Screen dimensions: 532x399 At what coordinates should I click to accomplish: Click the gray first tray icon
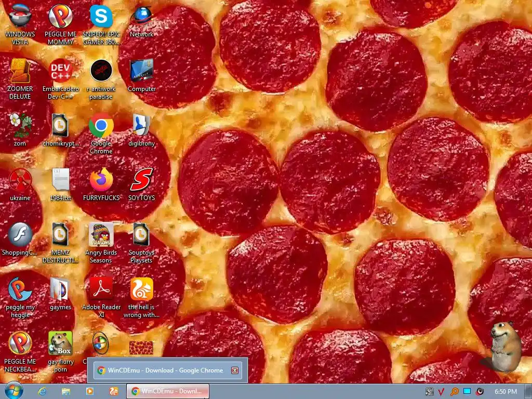430,392
